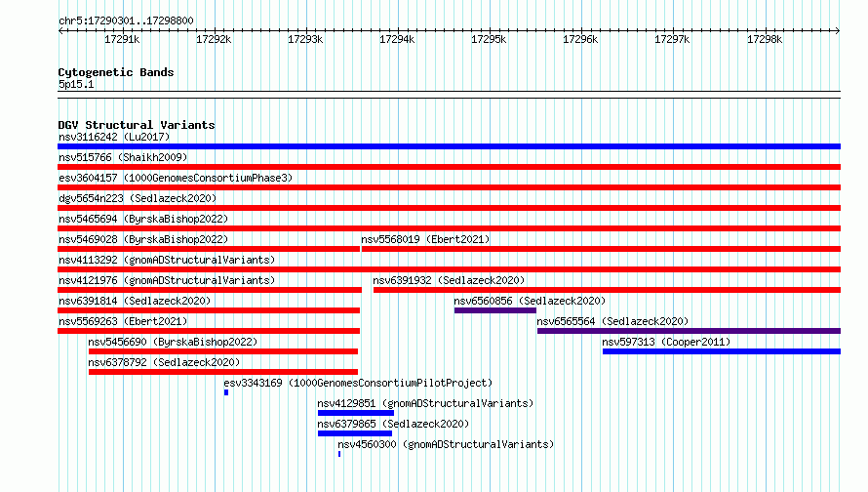Open nsv4560300 (gnomADStructuralVariants) label
Image resolution: width=868 pixels, height=492 pixels.
pos(446,444)
